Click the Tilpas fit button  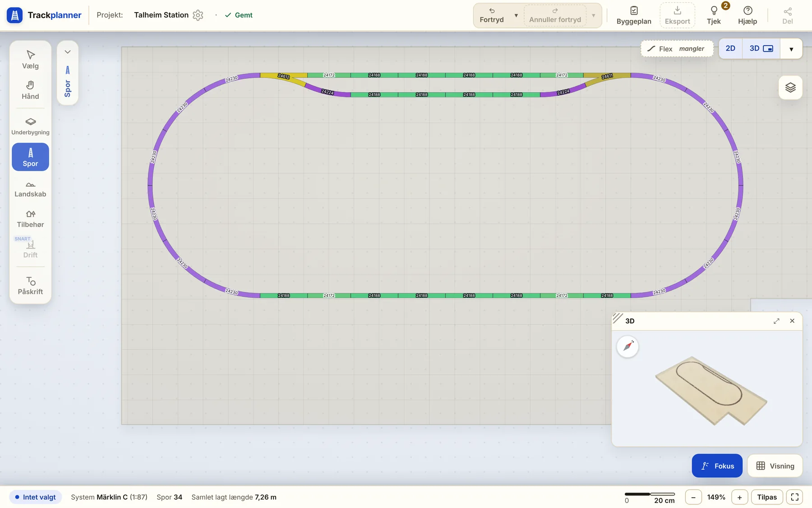pyautogui.click(x=767, y=497)
